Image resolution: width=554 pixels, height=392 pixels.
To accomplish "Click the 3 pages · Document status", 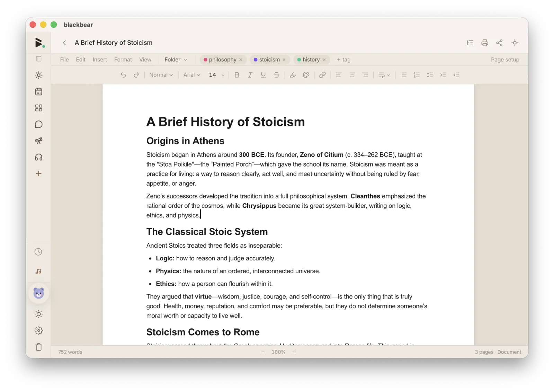I will click(498, 352).
